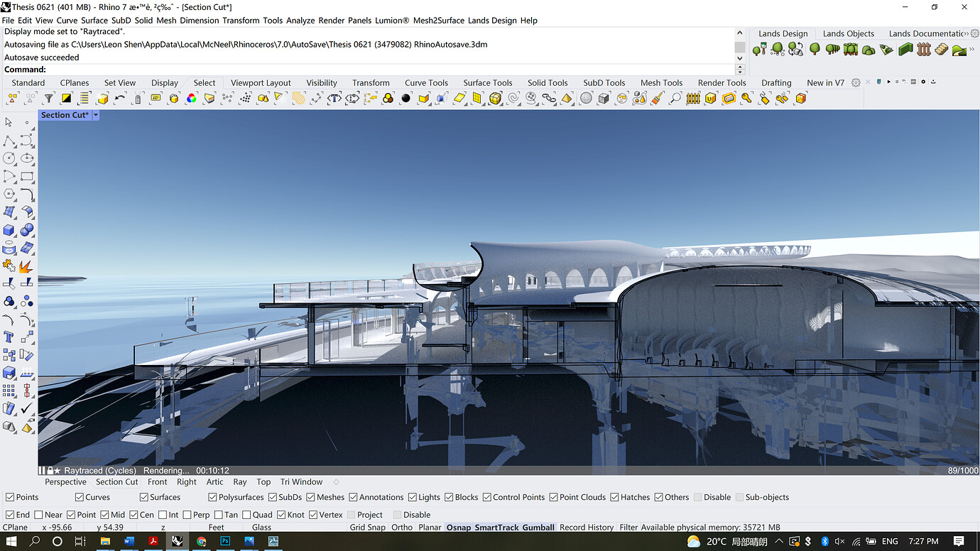Switch to the Lands Objects tab
The height and width of the screenshot is (551, 980).
click(849, 33)
